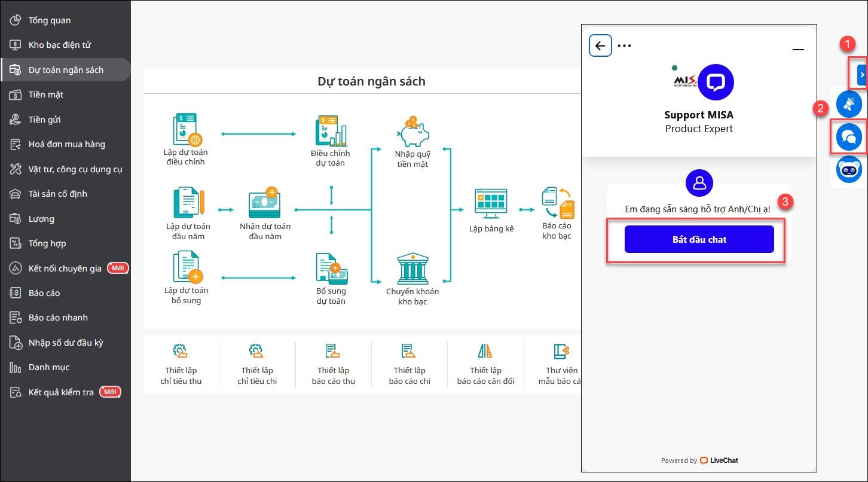Click robot assistant icon

[x=849, y=170]
